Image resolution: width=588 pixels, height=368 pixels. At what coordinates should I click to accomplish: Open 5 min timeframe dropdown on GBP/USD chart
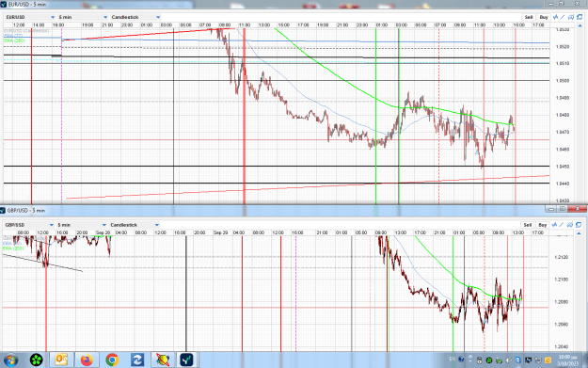pyautogui.click(x=82, y=225)
